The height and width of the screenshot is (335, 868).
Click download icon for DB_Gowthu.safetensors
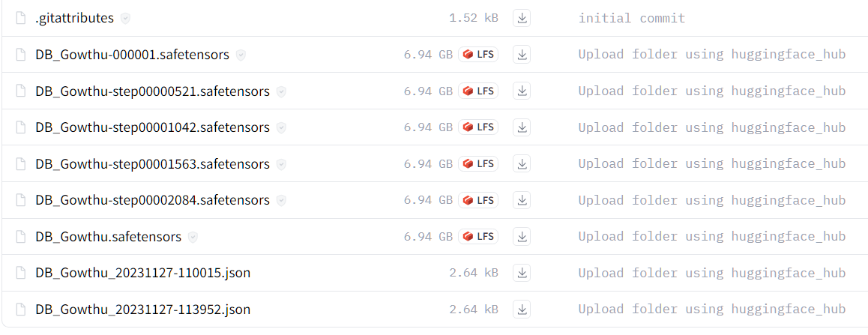coord(522,237)
